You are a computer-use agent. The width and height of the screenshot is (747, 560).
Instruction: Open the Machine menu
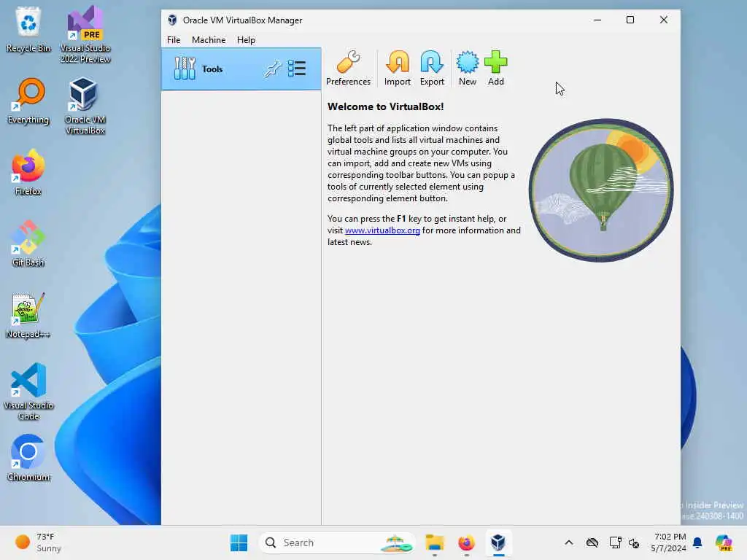209,40
